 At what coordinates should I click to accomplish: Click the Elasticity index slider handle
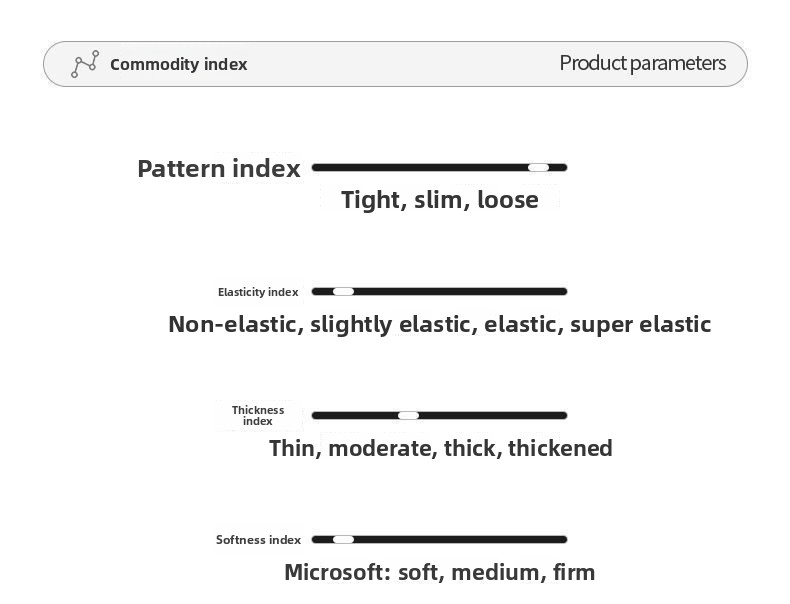343,291
